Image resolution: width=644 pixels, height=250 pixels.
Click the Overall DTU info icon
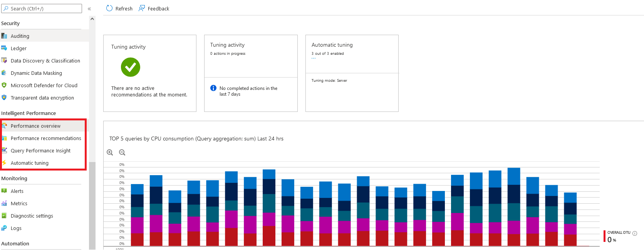[635, 233]
